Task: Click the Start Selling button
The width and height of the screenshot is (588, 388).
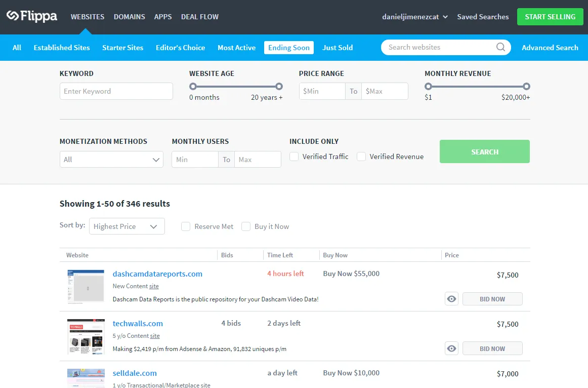Action: 550,17
